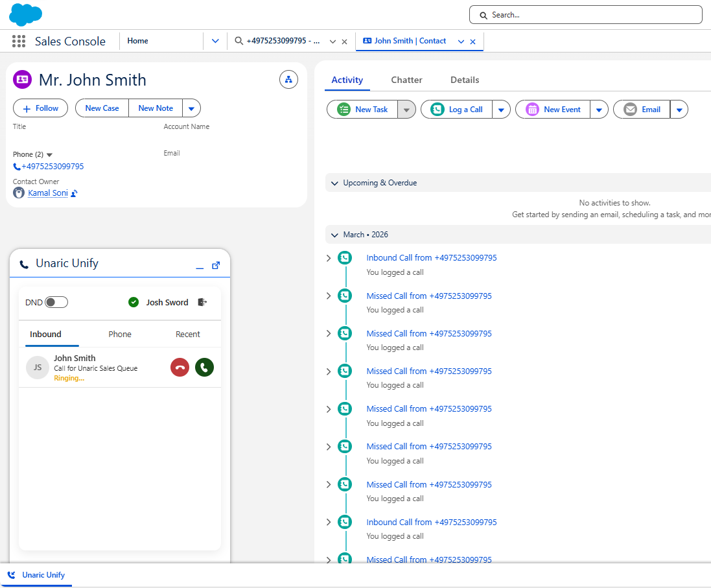This screenshot has width=711, height=588.
Task: Click the New Task green icon
Action: [344, 110]
